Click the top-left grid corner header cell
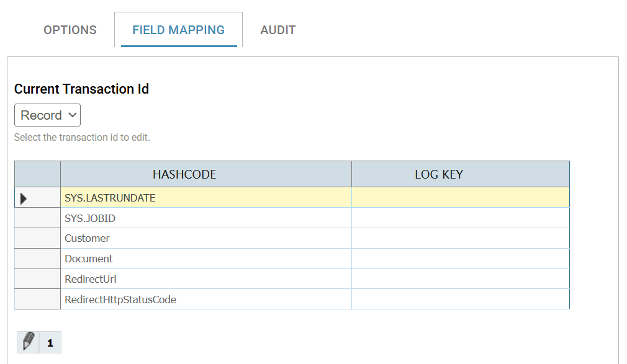 (38, 174)
